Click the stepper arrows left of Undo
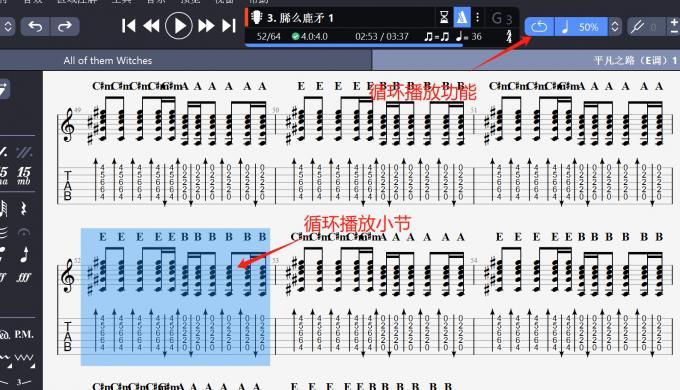The image size is (680, 390). (x=7, y=26)
